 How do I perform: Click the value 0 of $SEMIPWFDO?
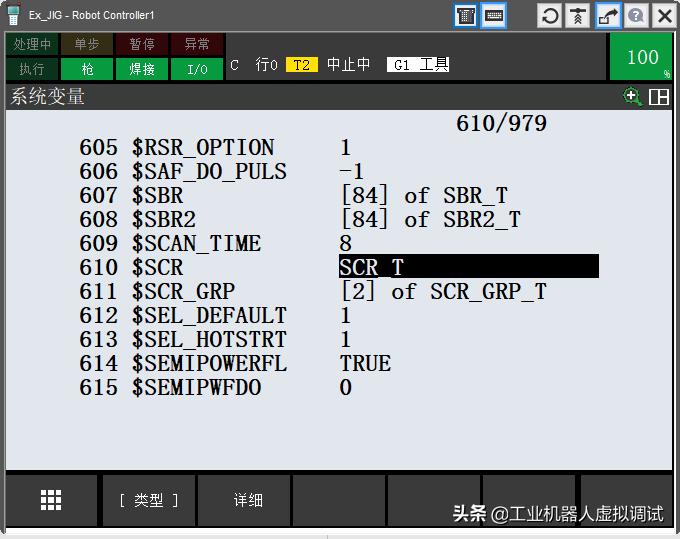pos(346,387)
